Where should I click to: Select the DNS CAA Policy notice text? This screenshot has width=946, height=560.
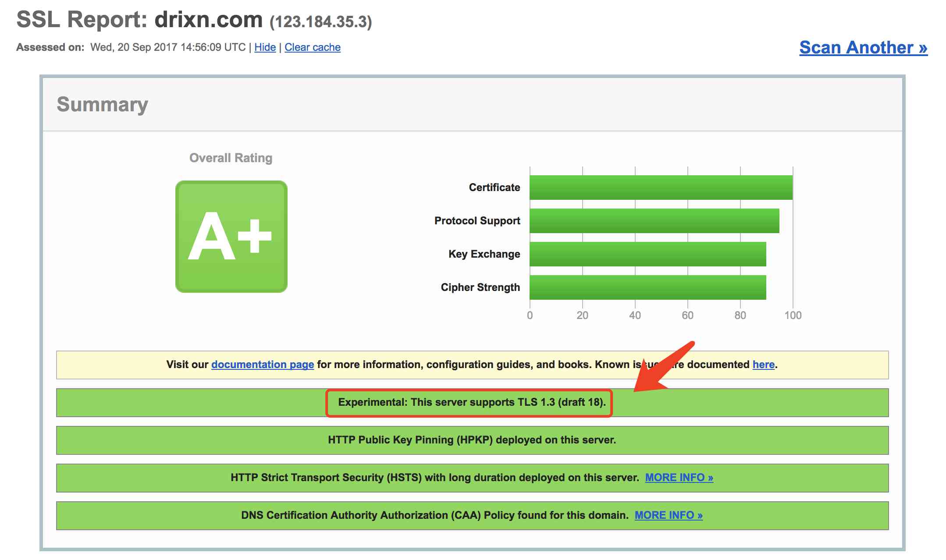(435, 515)
